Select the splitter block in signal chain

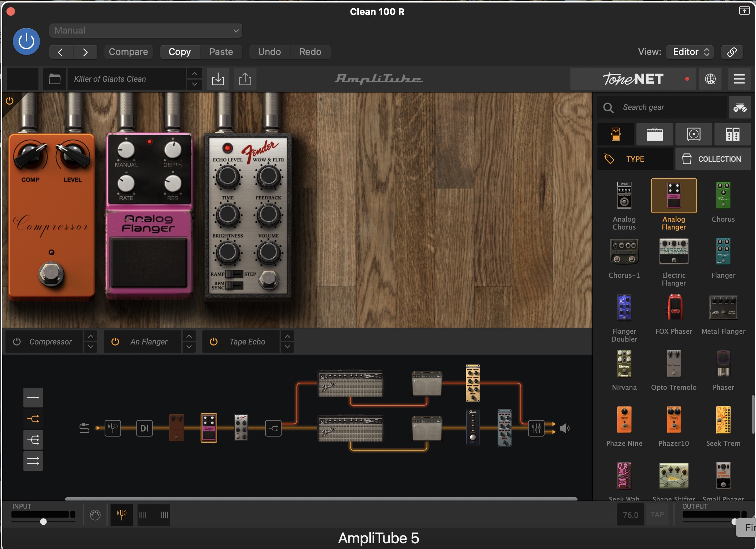[273, 428]
